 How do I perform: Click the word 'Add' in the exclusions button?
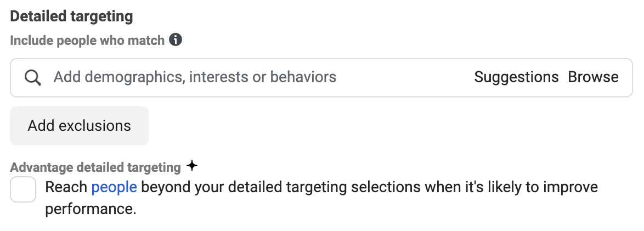click(40, 126)
